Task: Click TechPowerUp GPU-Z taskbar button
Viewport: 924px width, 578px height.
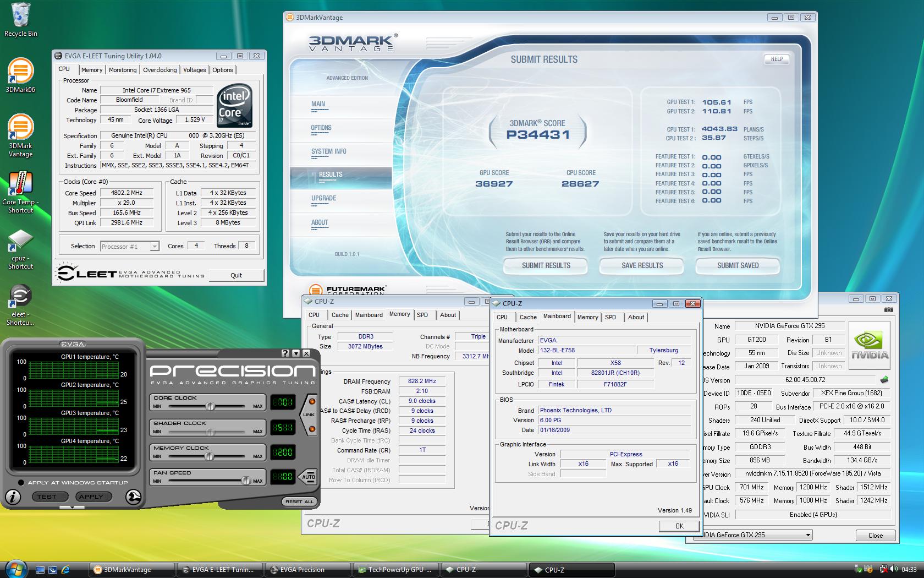Action: pos(396,570)
